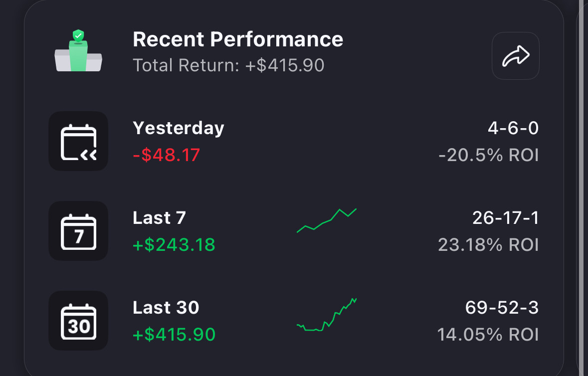Click the -20.5% ROI value
Screen dimensions: 588x376
pos(488,155)
